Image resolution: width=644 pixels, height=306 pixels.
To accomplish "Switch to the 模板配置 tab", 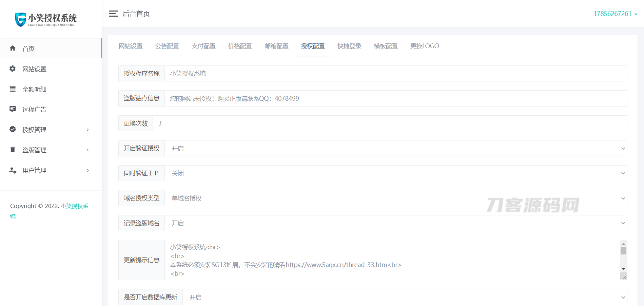I will pos(386,46).
